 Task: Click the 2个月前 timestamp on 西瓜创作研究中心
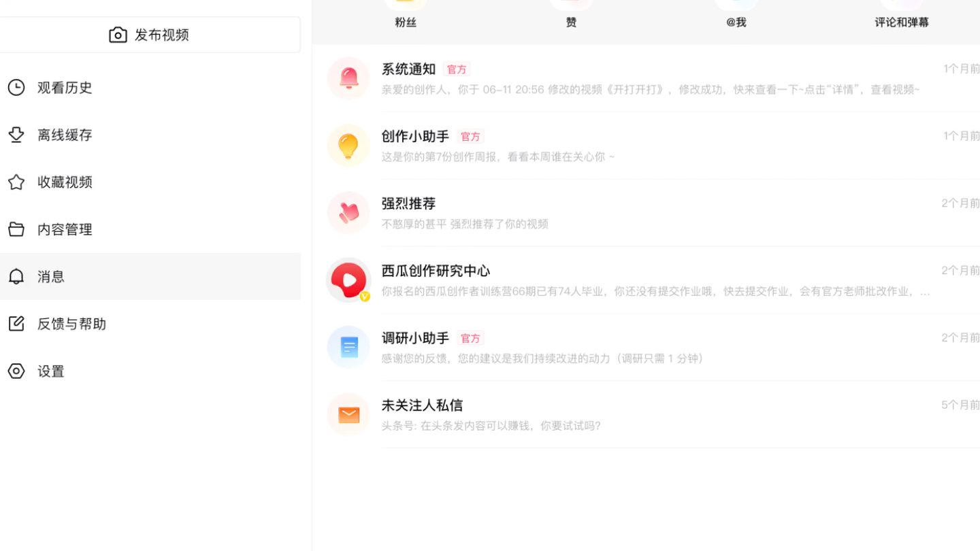click(x=961, y=271)
